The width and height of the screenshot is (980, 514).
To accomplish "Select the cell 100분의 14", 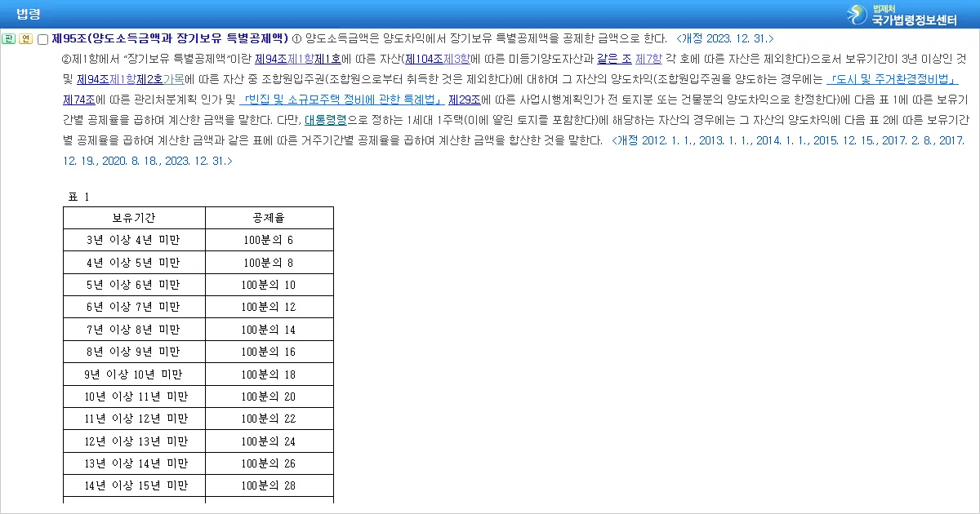I will pos(269,330).
